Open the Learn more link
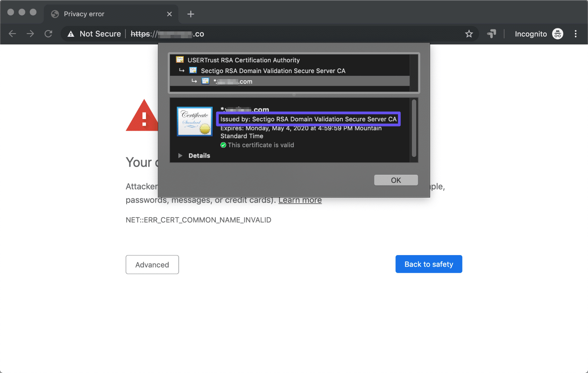 300,200
